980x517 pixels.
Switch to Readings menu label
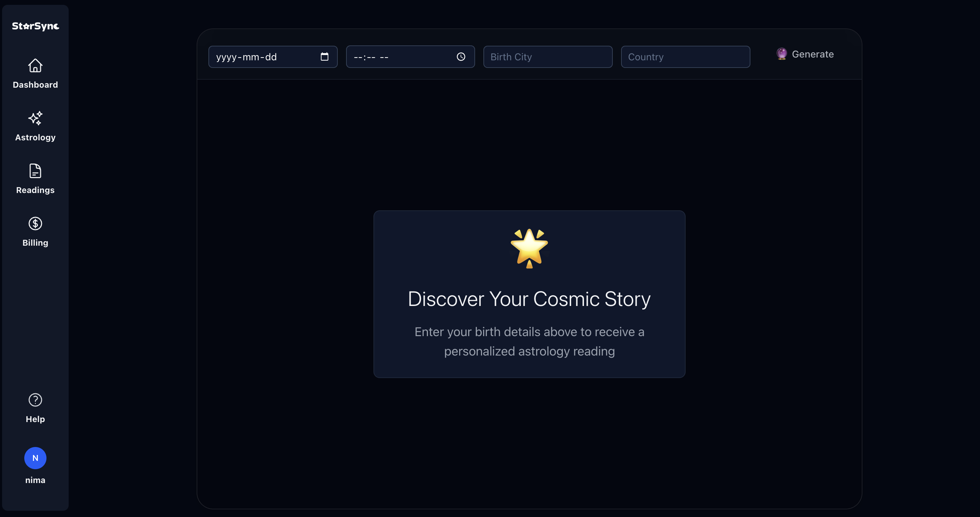tap(35, 190)
